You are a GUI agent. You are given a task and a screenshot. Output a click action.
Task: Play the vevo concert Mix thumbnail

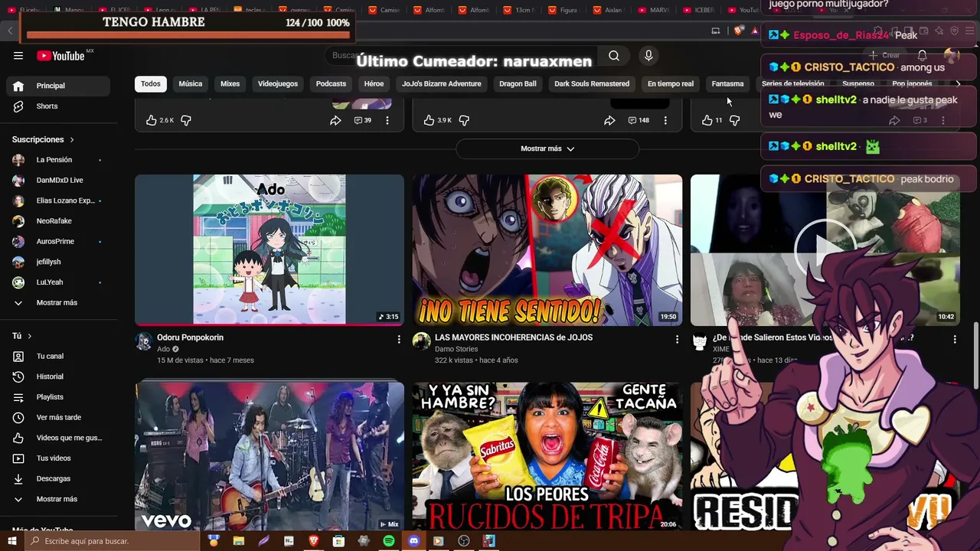click(x=269, y=456)
